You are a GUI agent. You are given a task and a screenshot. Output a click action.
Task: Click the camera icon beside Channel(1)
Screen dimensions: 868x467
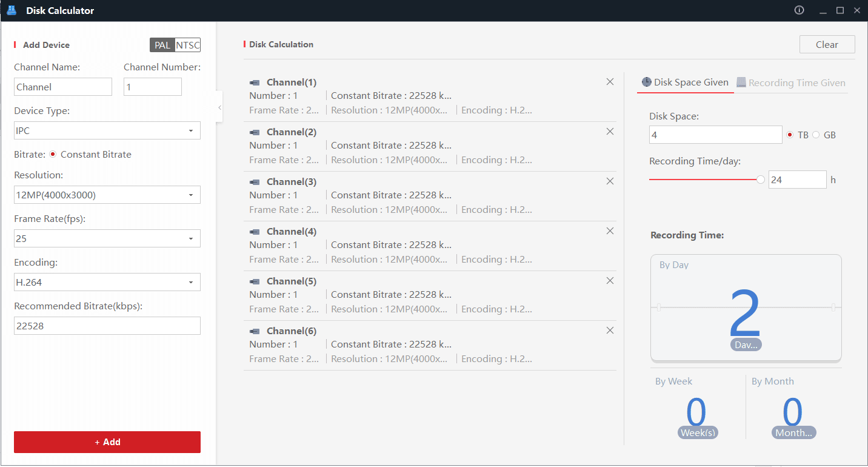pos(255,82)
